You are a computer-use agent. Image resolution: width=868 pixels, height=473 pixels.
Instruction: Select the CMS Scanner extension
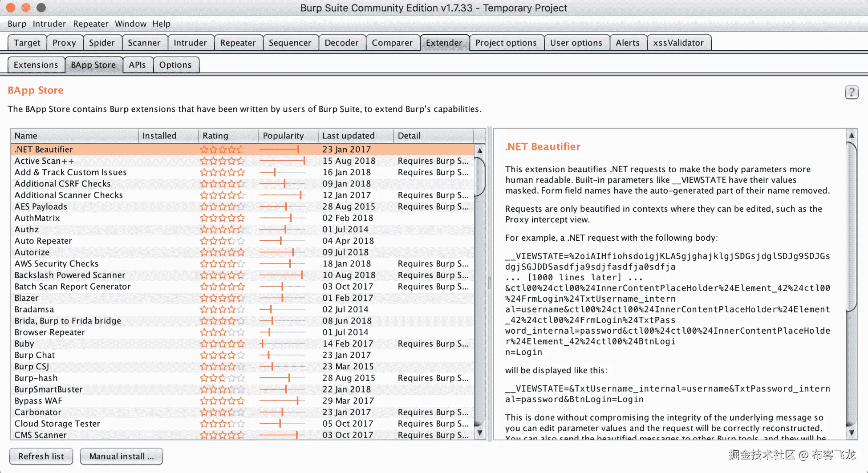pos(242,435)
